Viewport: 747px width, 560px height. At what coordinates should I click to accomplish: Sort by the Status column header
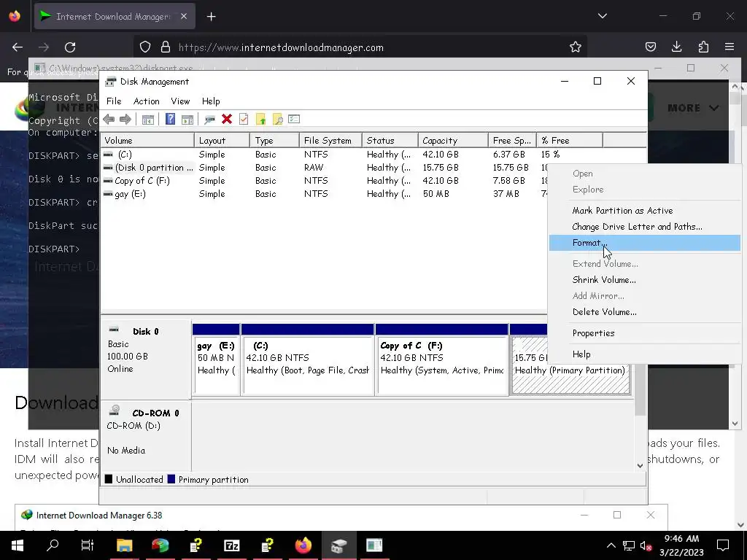pyautogui.click(x=390, y=141)
